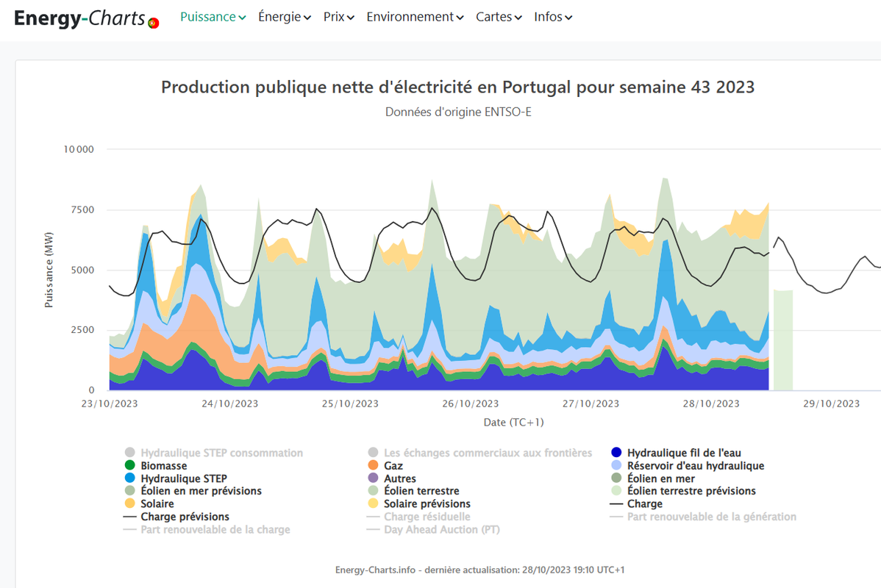Click y-axis value 2500

pos(82,330)
